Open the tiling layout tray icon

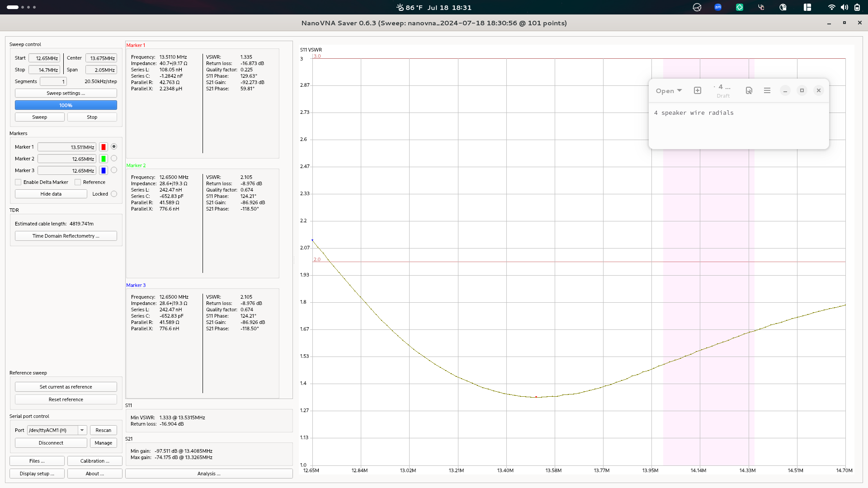click(807, 7)
